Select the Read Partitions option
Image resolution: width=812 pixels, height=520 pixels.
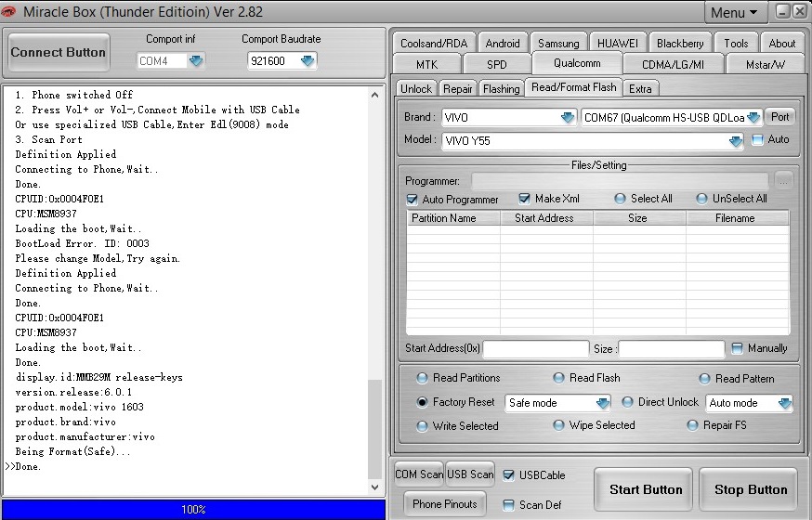[422, 378]
